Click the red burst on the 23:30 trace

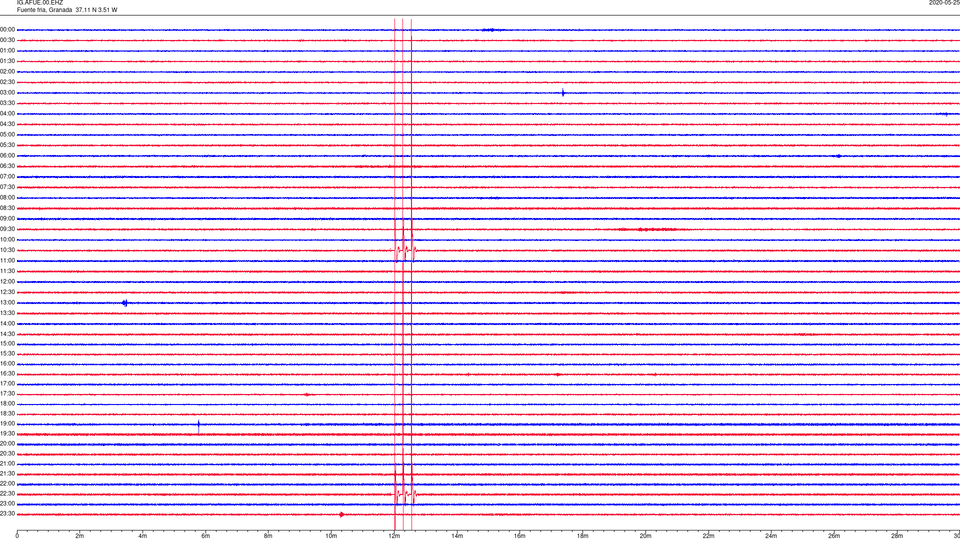click(x=341, y=514)
